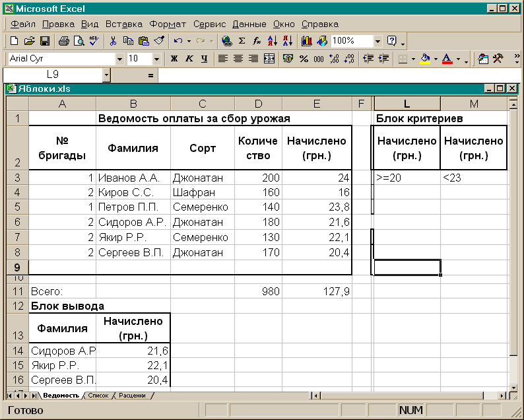Insert hyperlink with globe icon

click(x=227, y=41)
